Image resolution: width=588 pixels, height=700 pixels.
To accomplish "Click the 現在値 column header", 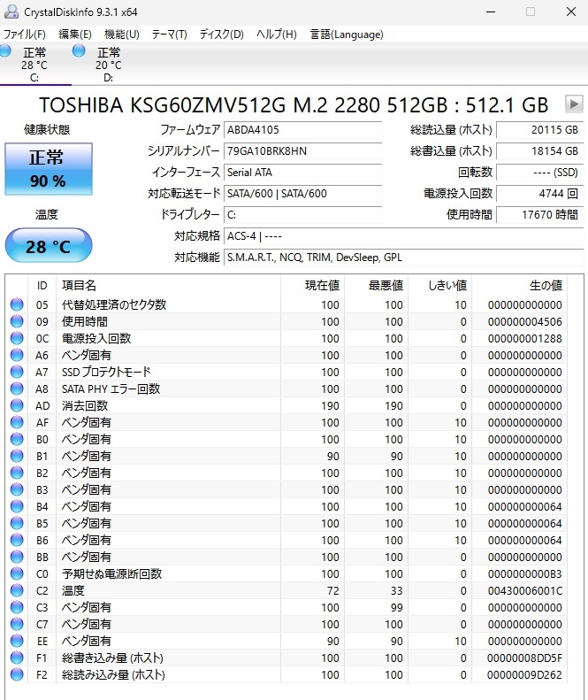I will click(313, 285).
